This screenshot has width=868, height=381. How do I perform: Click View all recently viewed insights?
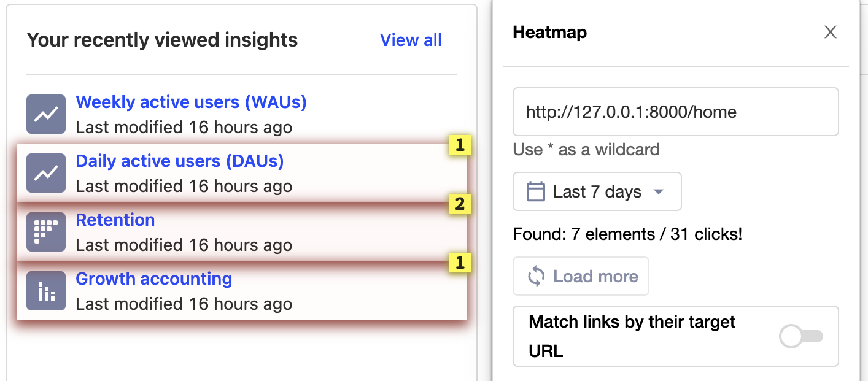pyautogui.click(x=411, y=40)
